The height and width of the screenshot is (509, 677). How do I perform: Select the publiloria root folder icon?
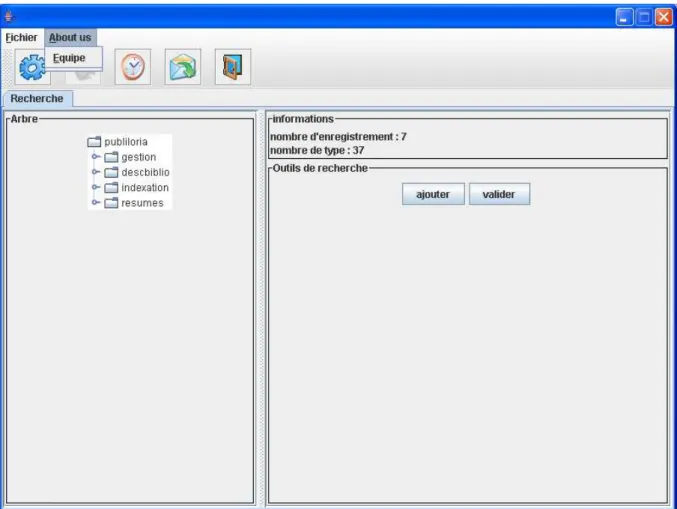[x=94, y=142]
